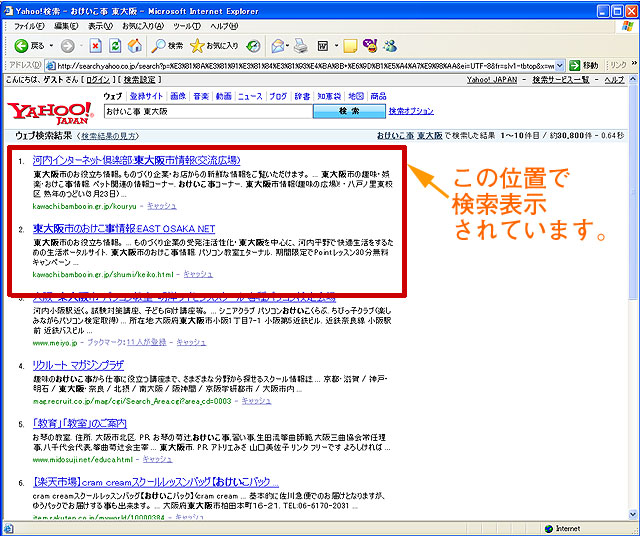Click the 検索オプション link
The image size is (640, 536).
pyautogui.click(x=411, y=111)
